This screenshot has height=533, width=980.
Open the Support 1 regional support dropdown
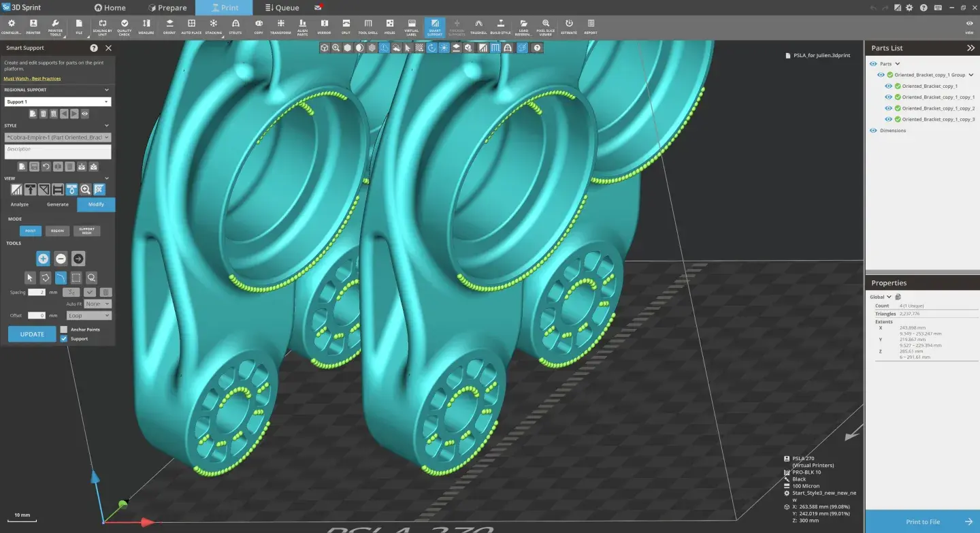coord(58,101)
